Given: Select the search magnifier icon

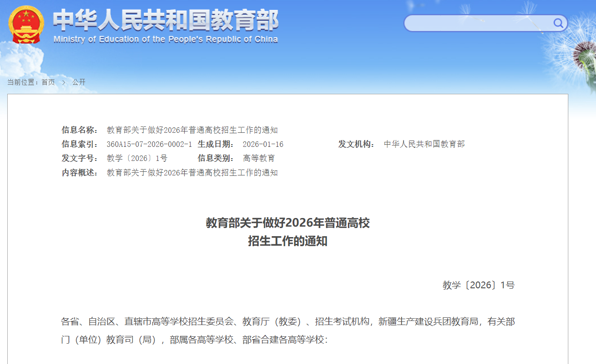Looking at the screenshot, I should (557, 23).
